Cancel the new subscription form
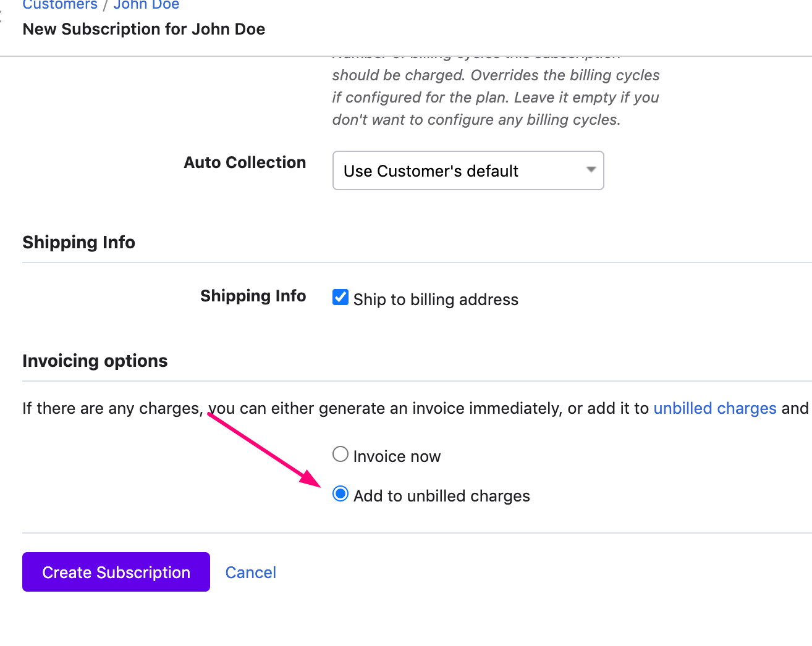This screenshot has height=646, width=812. [x=250, y=572]
